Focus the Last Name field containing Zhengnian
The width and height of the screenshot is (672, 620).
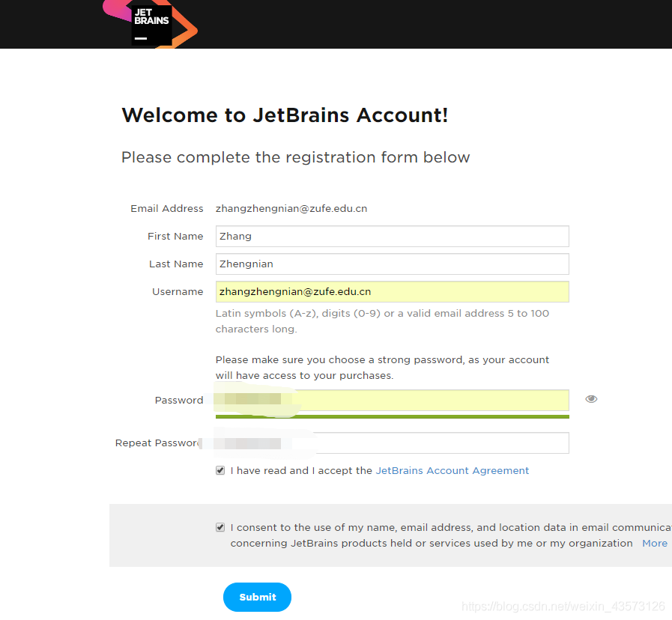[x=392, y=264]
